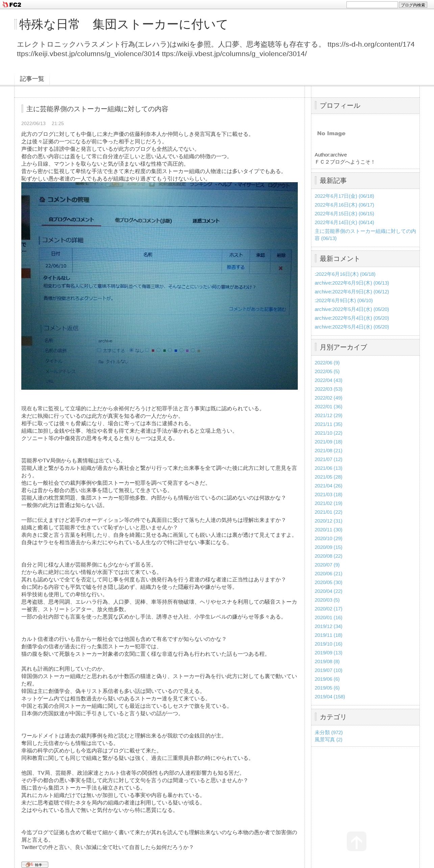This screenshot has width=434, height=868.
Task: Open archive month 2021/08 (21)
Action: (x=328, y=451)
